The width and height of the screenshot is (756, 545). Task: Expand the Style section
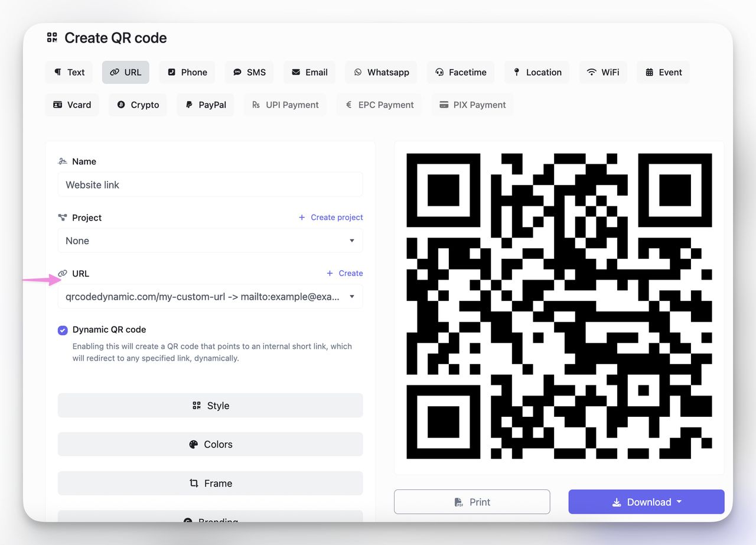(210, 405)
